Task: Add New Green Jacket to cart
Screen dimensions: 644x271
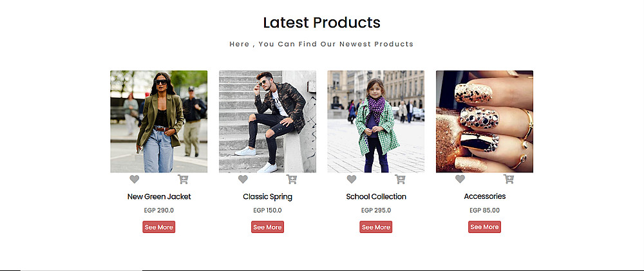Action: (x=183, y=180)
